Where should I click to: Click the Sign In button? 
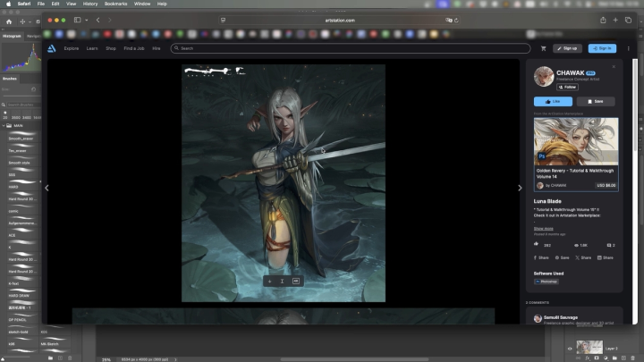click(602, 48)
